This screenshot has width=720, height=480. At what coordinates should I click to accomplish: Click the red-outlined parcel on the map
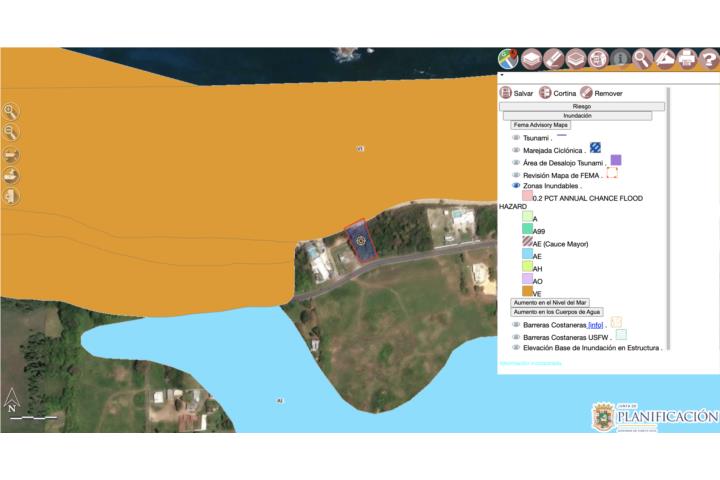click(x=359, y=241)
